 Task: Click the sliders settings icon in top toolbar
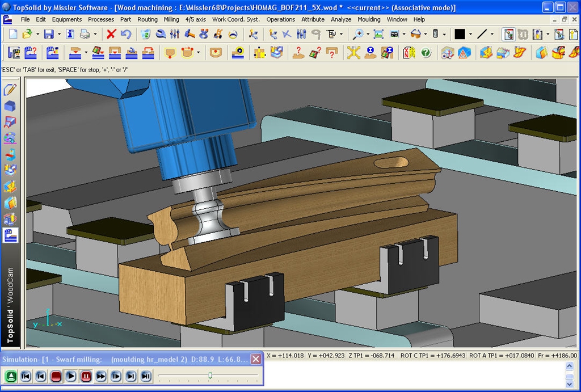[x=175, y=35]
